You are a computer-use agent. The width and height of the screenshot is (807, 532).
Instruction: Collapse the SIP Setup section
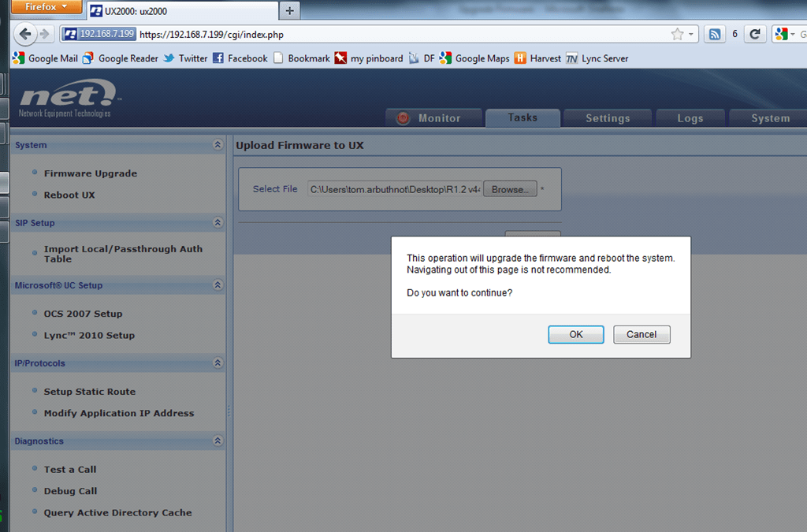click(218, 222)
